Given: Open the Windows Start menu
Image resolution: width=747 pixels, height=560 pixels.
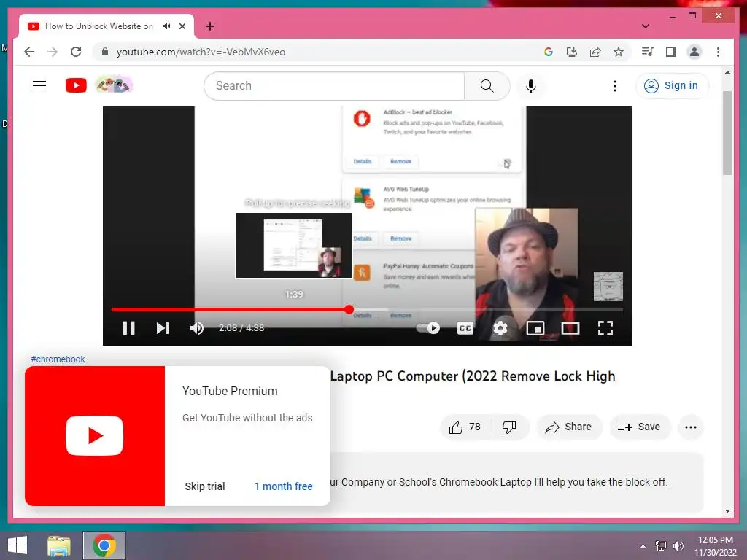Looking at the screenshot, I should (18, 545).
